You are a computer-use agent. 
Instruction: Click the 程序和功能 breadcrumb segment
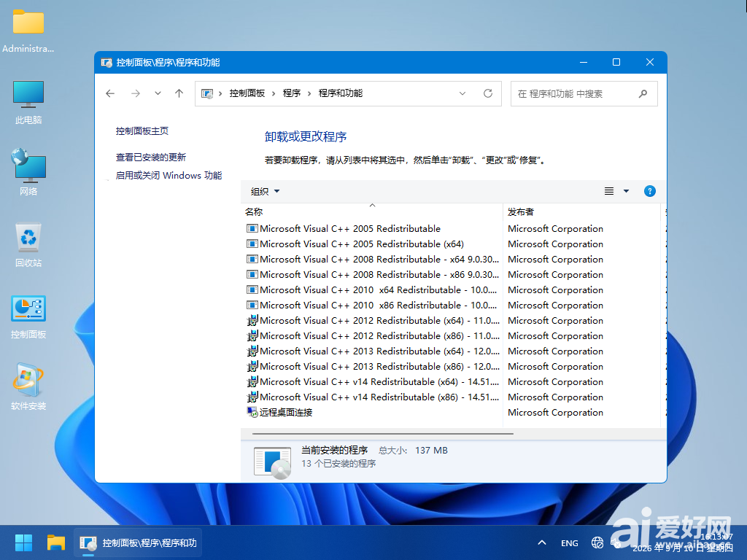[341, 93]
